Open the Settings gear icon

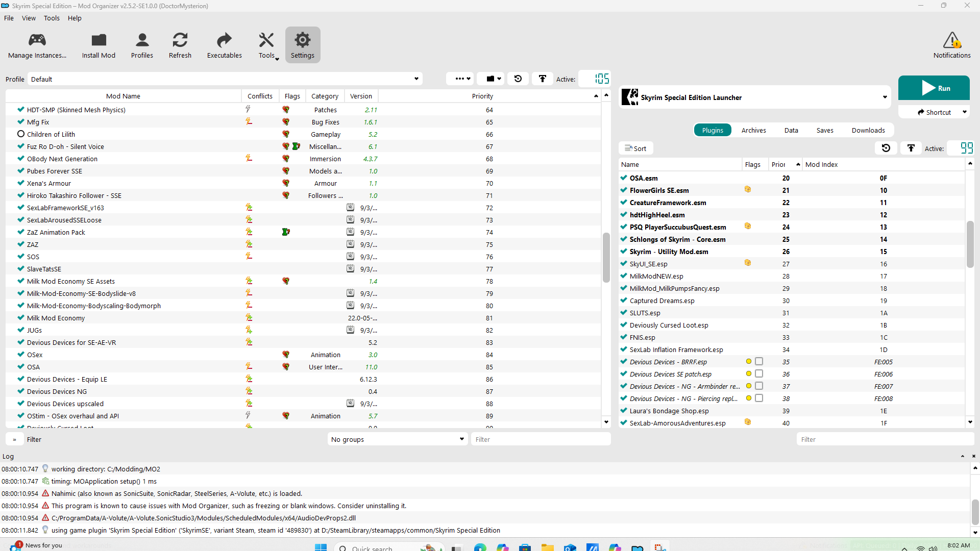click(303, 40)
